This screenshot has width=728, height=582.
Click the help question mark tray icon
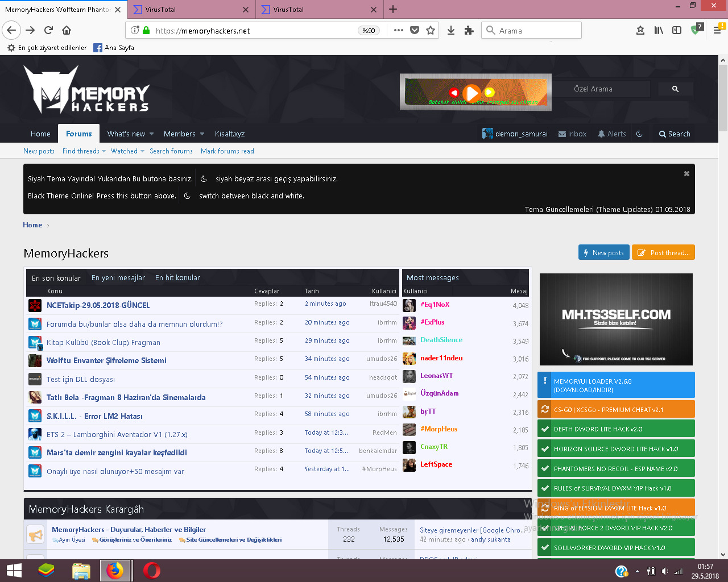(622, 571)
